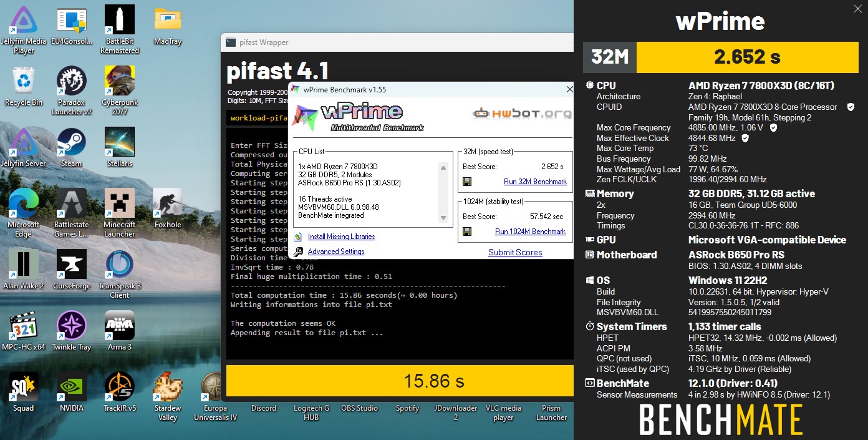Open Discord desktop shortcut label

pos(264,408)
